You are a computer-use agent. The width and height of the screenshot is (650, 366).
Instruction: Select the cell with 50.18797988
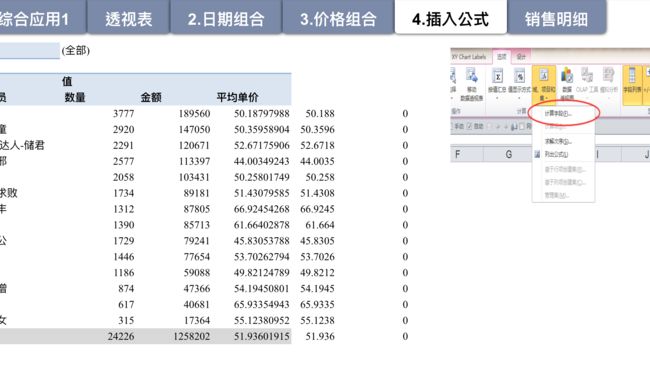click(x=262, y=114)
